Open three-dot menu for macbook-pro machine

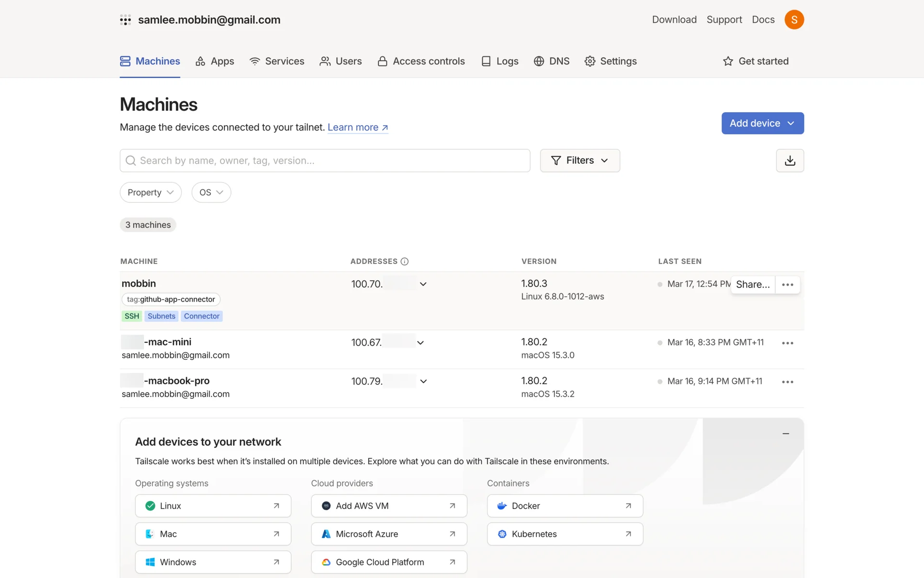787,382
